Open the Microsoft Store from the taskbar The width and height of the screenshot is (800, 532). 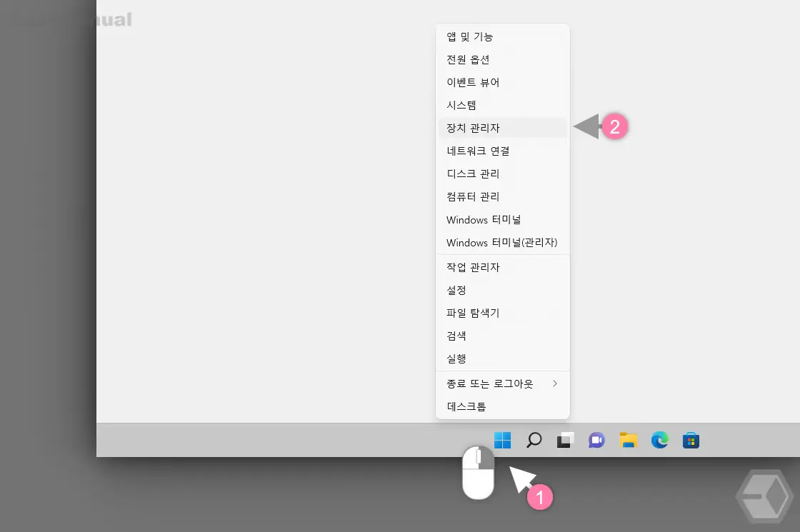click(x=691, y=441)
